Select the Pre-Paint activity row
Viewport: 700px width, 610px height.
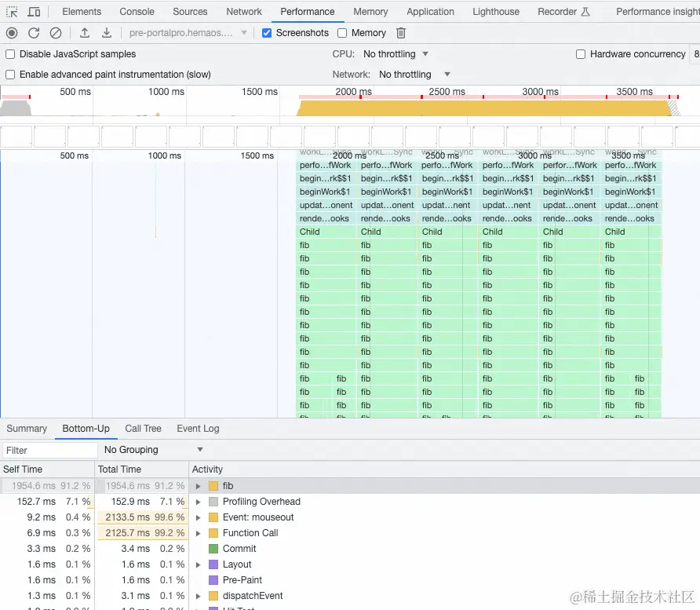[x=350, y=580]
